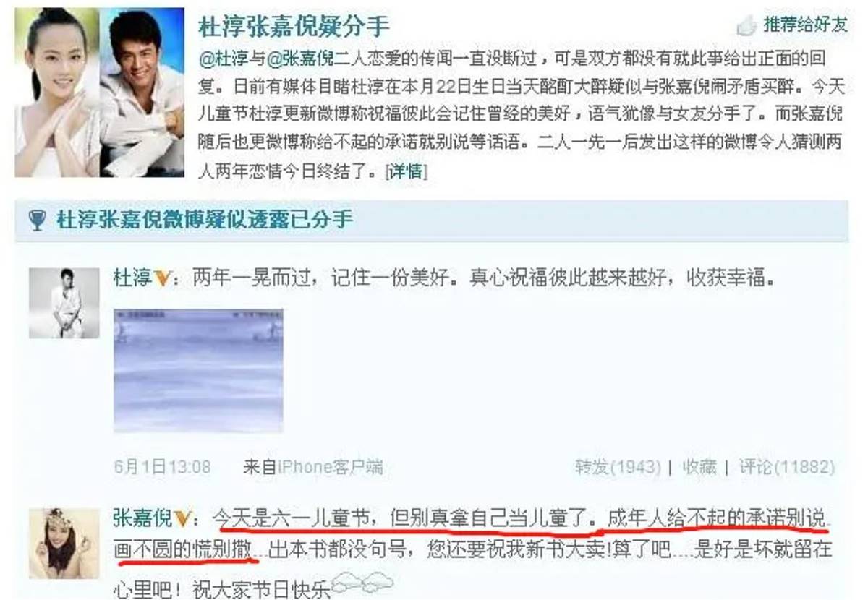868x600 pixels.
Task: Click the verified V badge beside 张嘉倪
Action: pyautogui.click(x=182, y=518)
